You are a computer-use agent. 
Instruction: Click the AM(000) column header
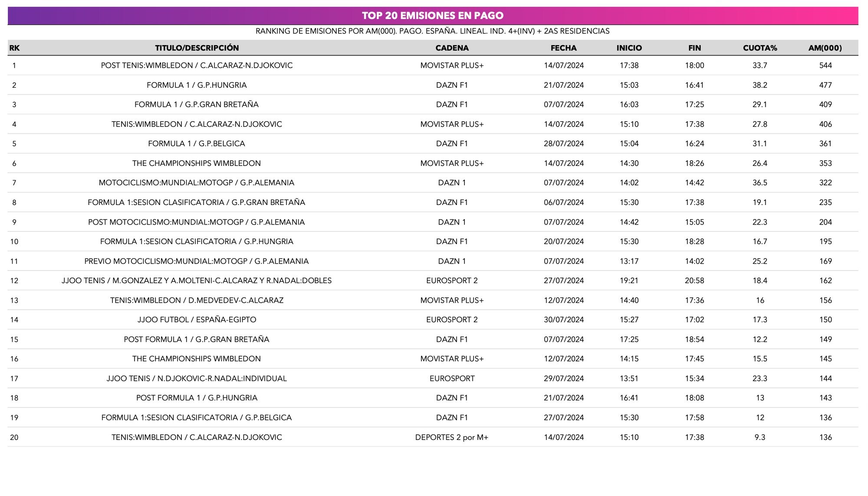[825, 48]
